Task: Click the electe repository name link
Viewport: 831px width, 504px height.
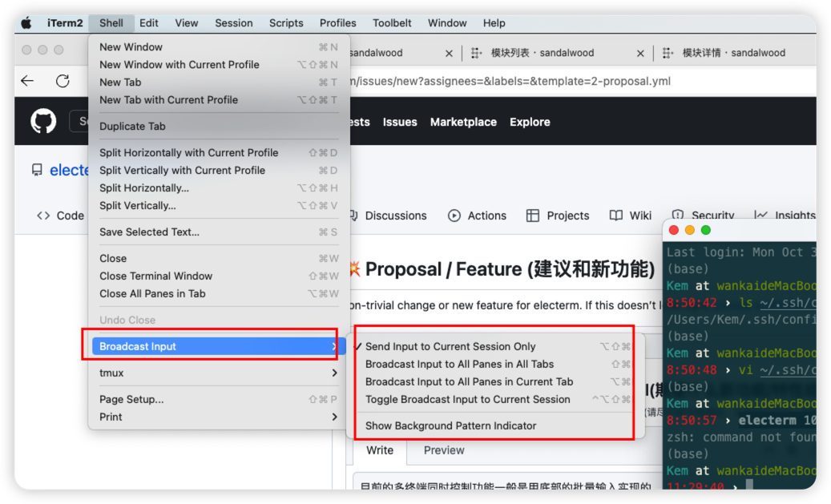Action: click(69, 170)
